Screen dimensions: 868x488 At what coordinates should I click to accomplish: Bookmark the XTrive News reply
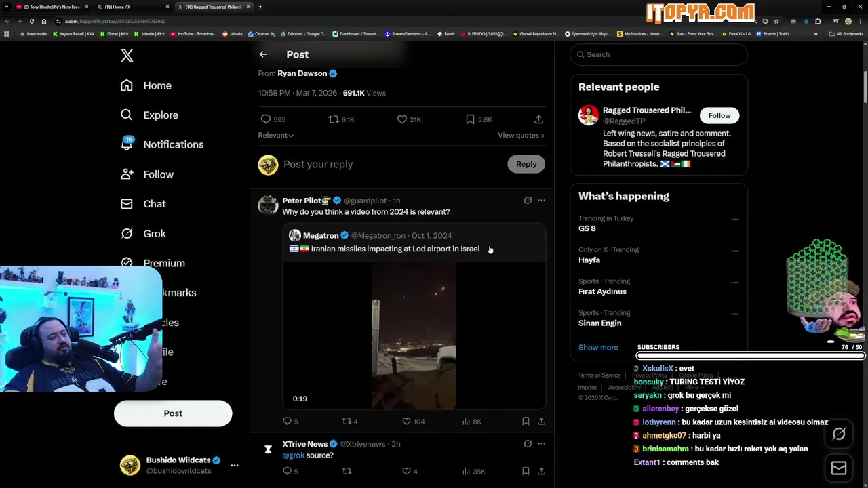[x=526, y=471]
